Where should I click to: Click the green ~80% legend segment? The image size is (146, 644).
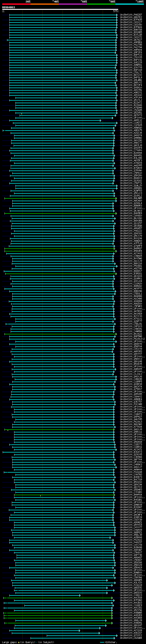point(101,4)
